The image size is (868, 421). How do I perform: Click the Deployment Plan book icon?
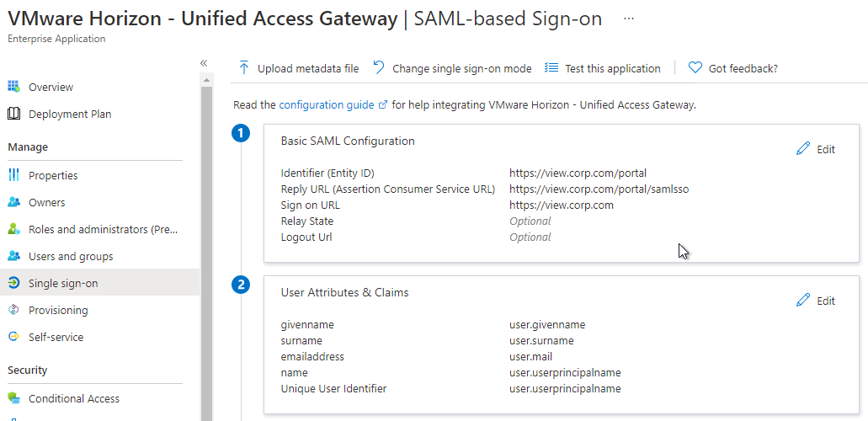pos(13,115)
